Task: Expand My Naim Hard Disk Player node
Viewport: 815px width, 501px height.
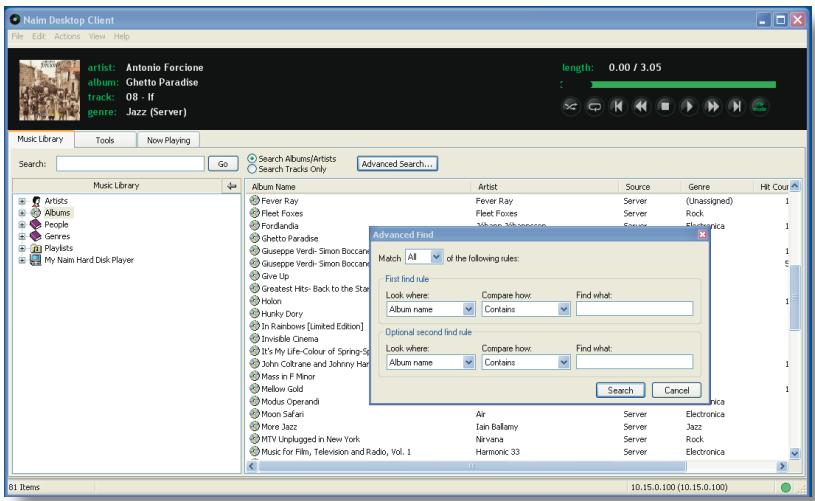Action: coord(22,260)
